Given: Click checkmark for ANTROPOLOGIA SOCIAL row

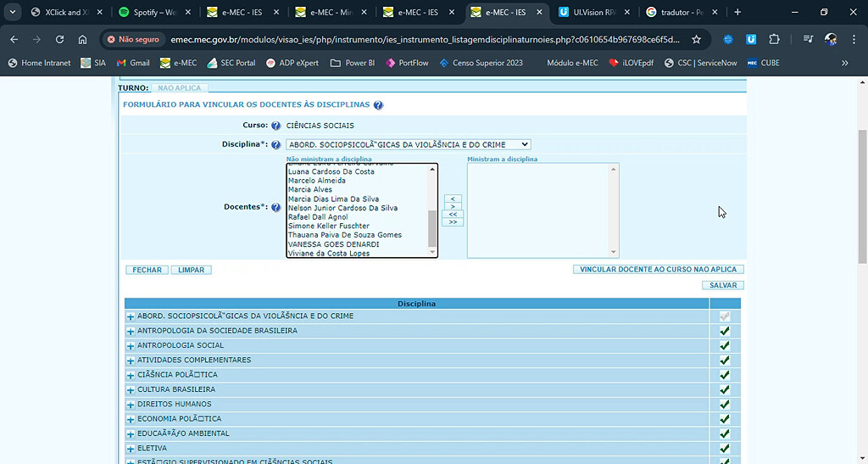Looking at the screenshot, I should pos(724,345).
